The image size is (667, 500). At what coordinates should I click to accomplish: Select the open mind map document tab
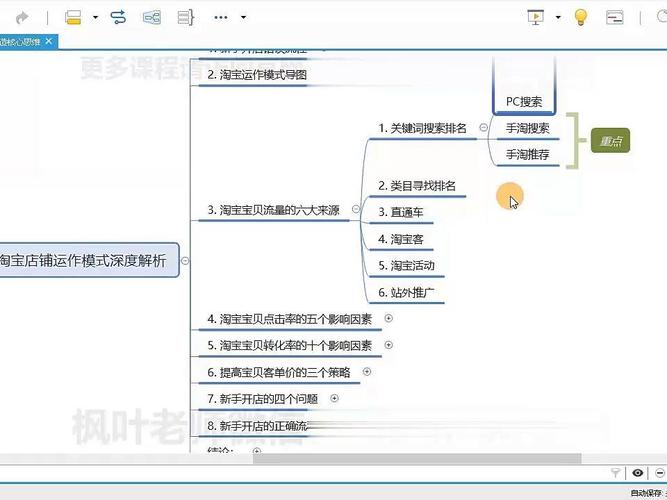pyautogui.click(x=27, y=42)
